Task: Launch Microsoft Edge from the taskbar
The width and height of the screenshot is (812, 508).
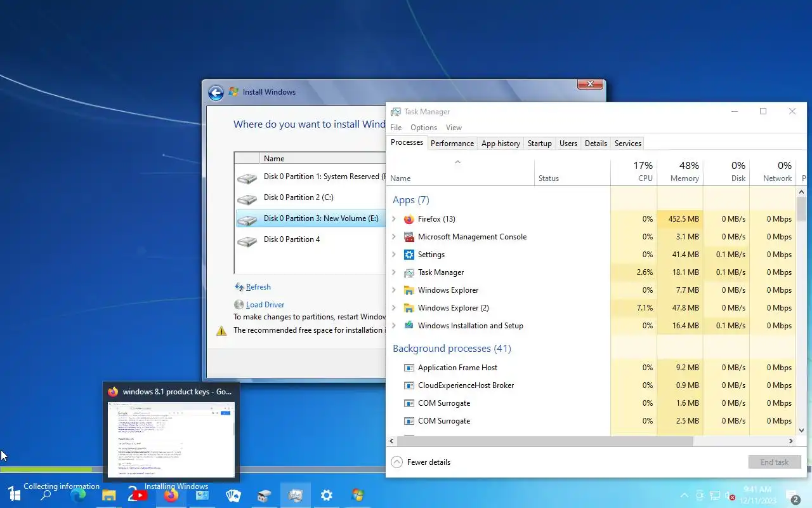Action: 78,495
